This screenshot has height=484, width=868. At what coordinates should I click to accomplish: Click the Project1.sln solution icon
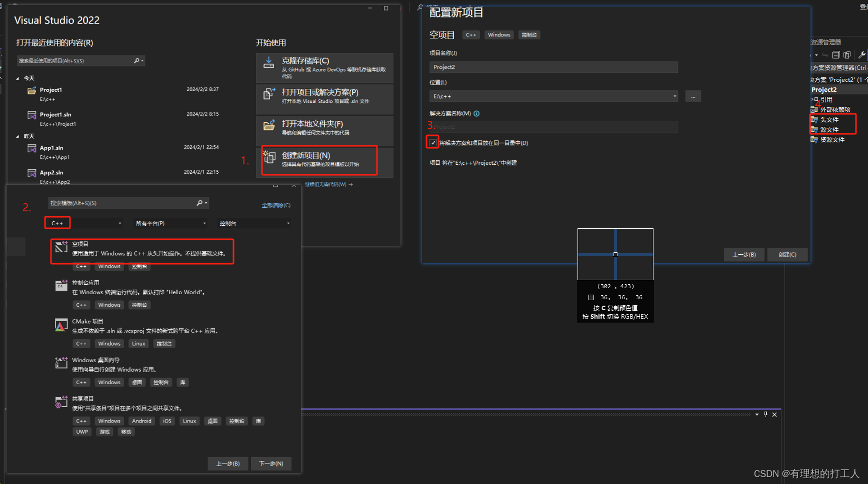(31, 115)
